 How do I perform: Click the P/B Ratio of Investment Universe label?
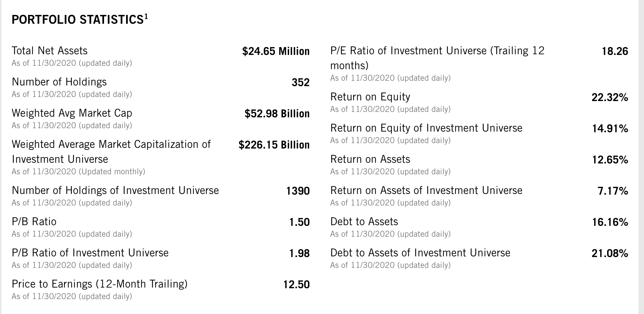coord(90,253)
